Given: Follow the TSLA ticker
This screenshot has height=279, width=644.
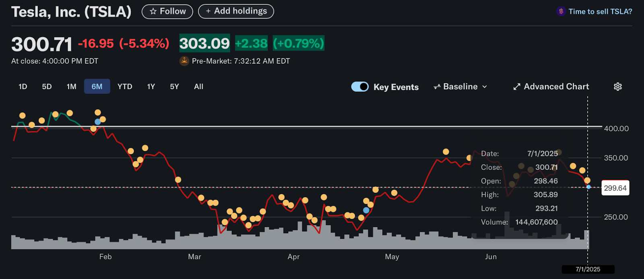Looking at the screenshot, I should (167, 12).
